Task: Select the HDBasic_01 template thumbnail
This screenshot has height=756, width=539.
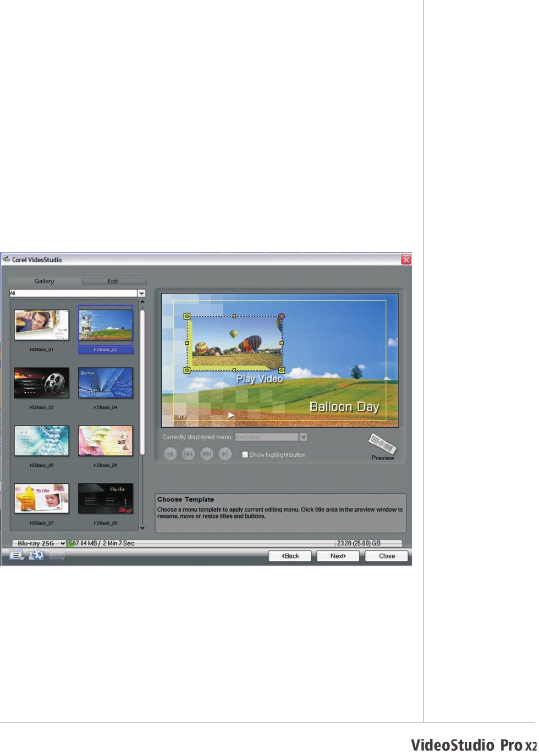Action: click(41, 325)
